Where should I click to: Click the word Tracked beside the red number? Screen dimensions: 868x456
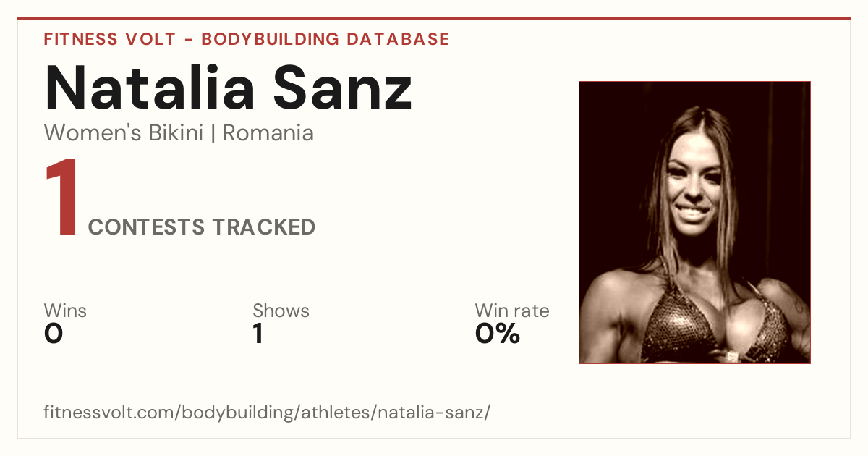263,227
